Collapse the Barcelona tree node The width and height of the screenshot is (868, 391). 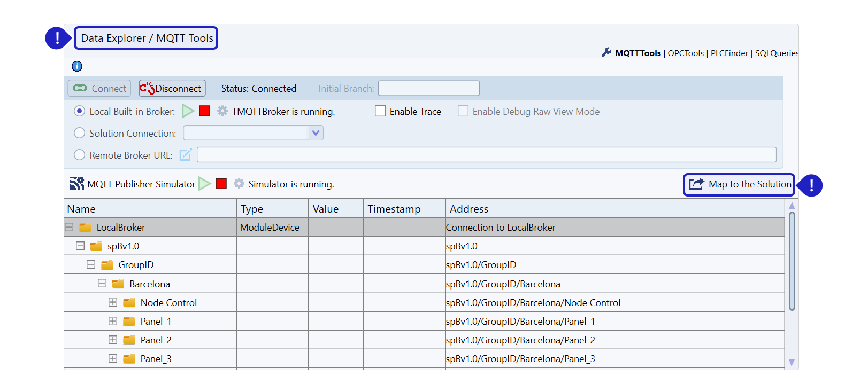(x=102, y=284)
